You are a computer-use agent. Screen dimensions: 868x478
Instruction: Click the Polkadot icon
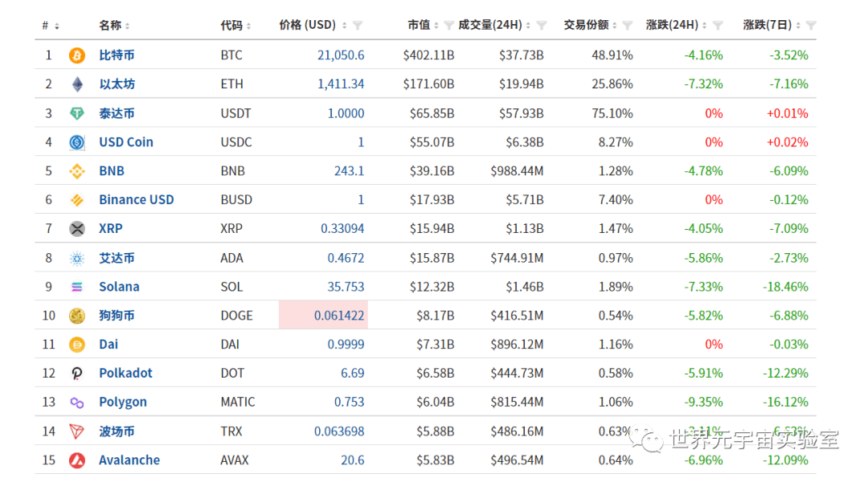[76, 373]
